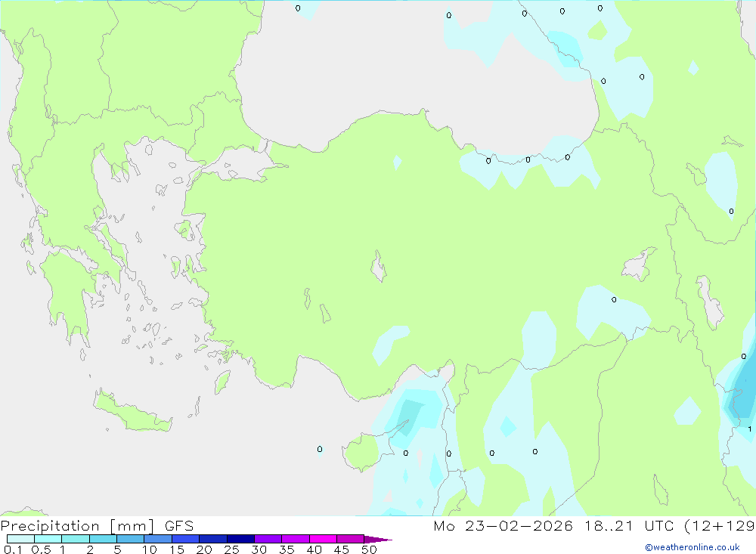Pick the 20–25 mm legend swatch

[213, 539]
